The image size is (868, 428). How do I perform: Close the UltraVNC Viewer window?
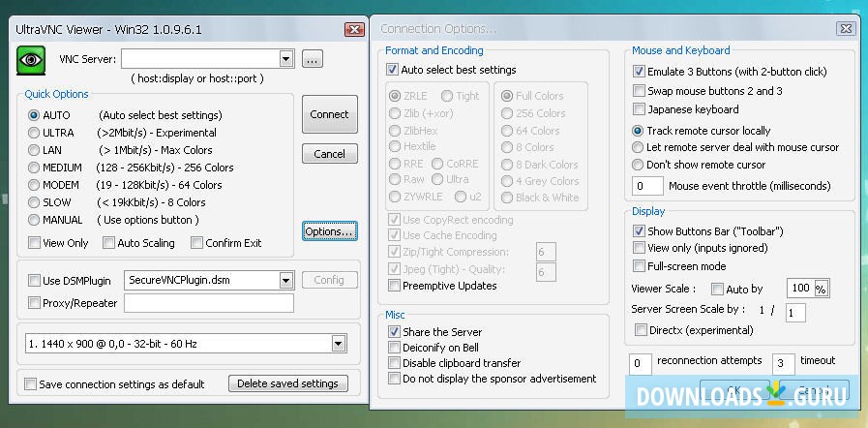pyautogui.click(x=354, y=30)
